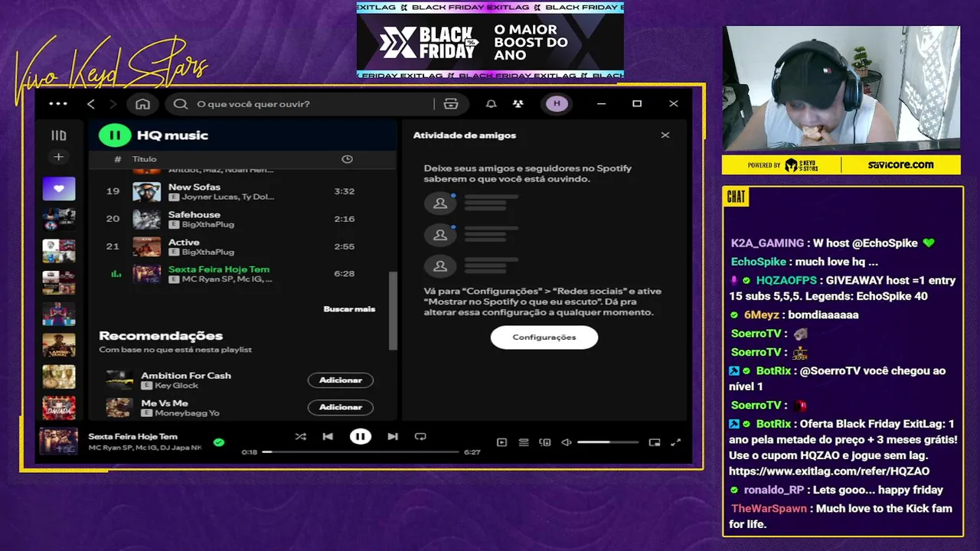Close the Atividade de amigos panel

coord(665,135)
